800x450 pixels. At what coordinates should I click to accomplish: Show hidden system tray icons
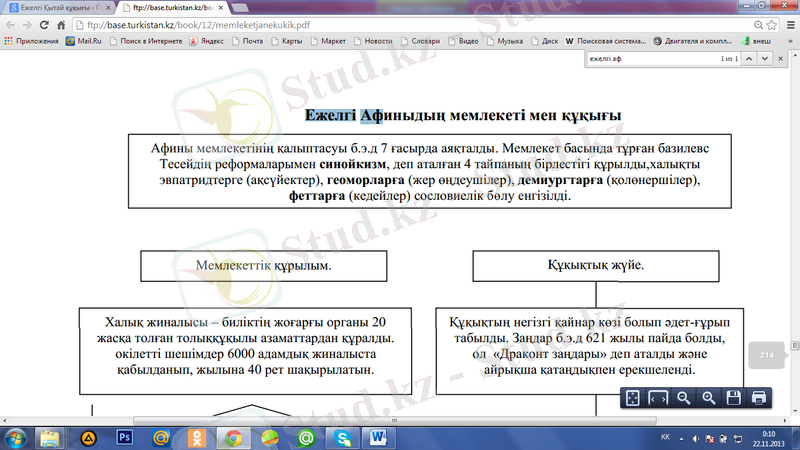pos(681,438)
